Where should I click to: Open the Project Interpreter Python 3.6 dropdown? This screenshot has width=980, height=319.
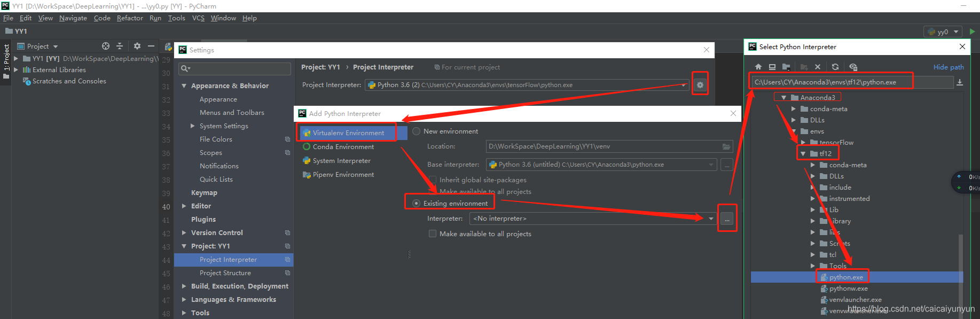pyautogui.click(x=684, y=85)
